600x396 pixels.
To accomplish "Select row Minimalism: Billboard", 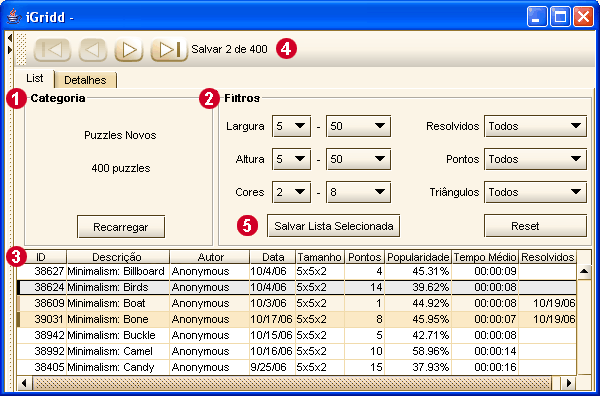I will pyautogui.click(x=297, y=271).
